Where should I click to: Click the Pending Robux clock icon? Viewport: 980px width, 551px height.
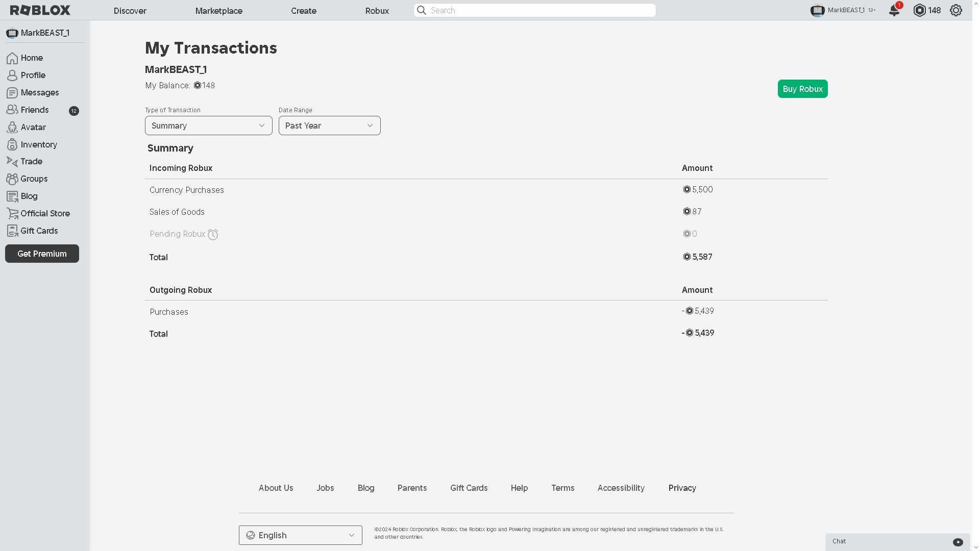coord(213,235)
